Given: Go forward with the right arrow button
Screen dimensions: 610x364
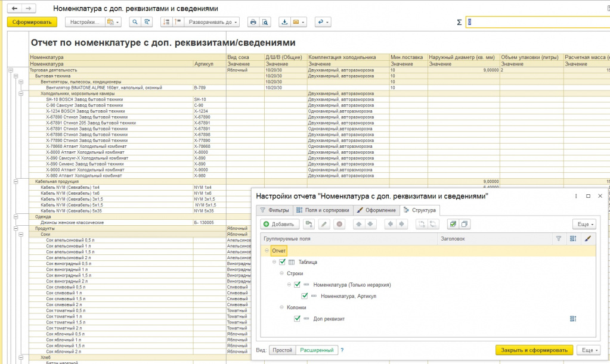Looking at the screenshot, I should click(29, 8).
